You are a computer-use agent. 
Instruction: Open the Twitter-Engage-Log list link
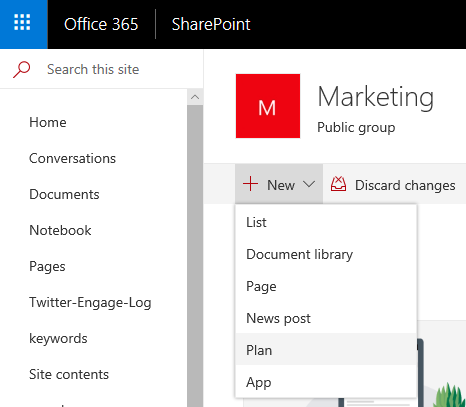pos(90,303)
